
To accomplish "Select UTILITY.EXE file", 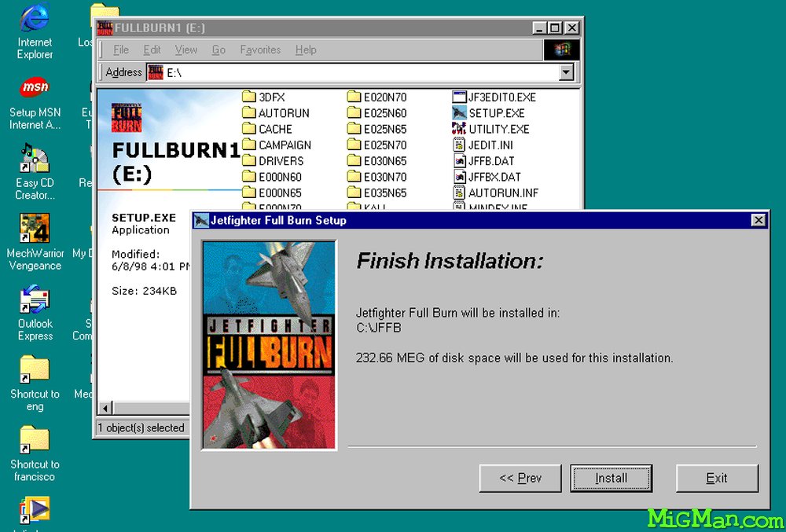I will tap(490, 129).
